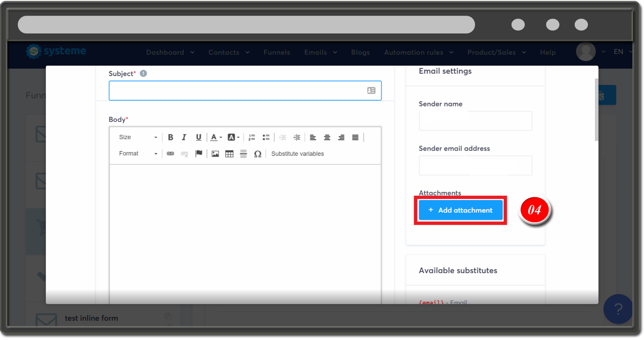This screenshot has width=644, height=340.
Task: Toggle bold formatting in Body editor
Action: click(170, 137)
